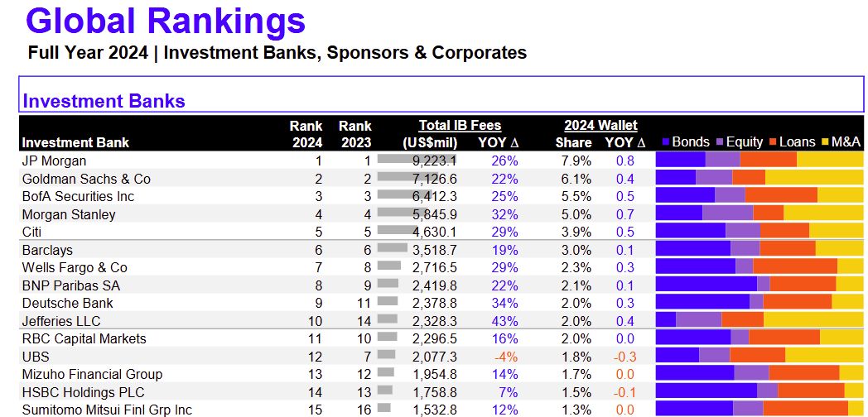
Task: Click Goldman Sachs & Co bank name
Action: pyautogui.click(x=86, y=179)
